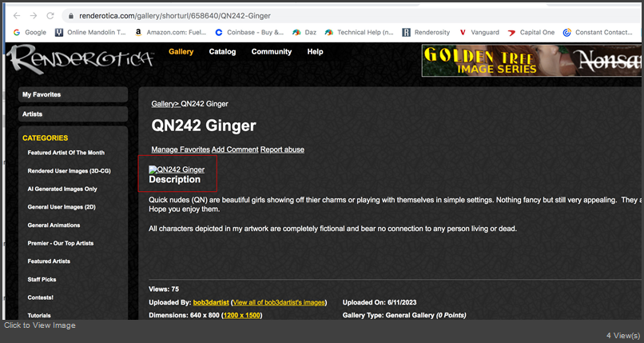The width and height of the screenshot is (644, 343).
Task: Click the Click to View Image caption
Action: [x=40, y=325]
